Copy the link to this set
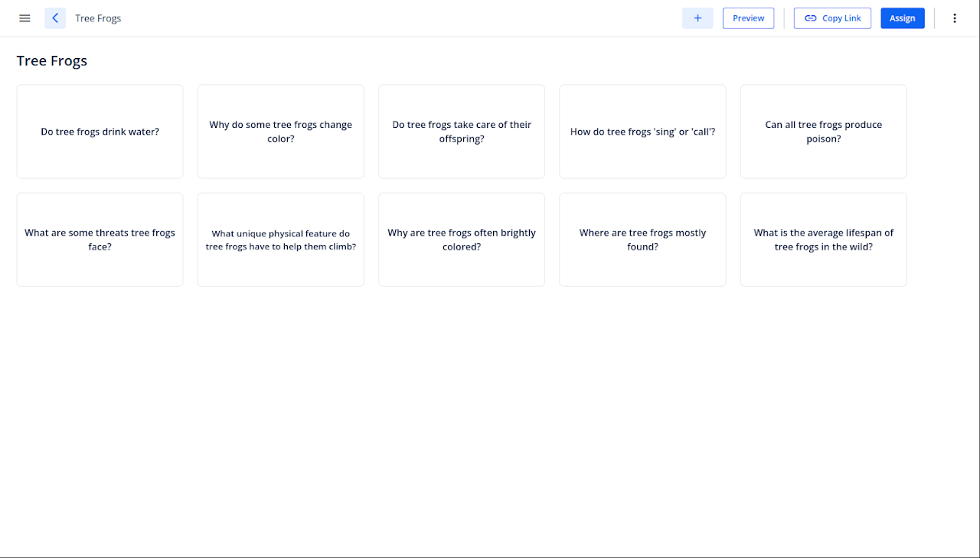Screen dimensions: 980x558 (x=832, y=18)
